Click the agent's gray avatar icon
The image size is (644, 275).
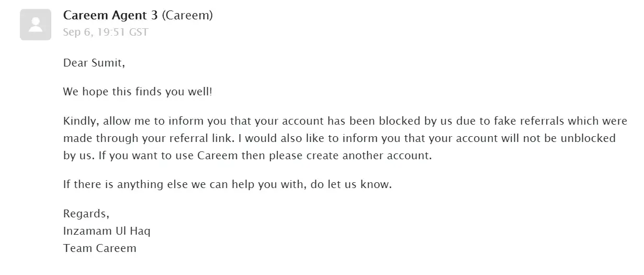[x=36, y=25]
